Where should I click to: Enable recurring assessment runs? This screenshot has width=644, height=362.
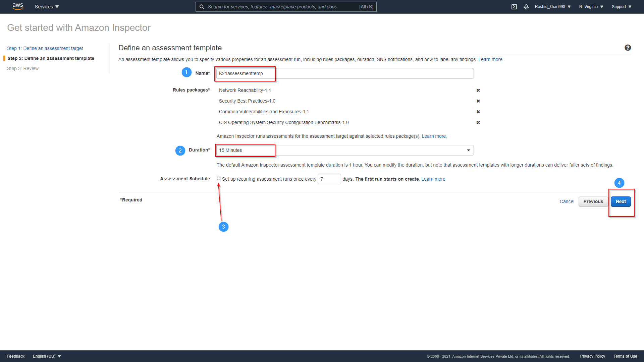click(x=218, y=178)
